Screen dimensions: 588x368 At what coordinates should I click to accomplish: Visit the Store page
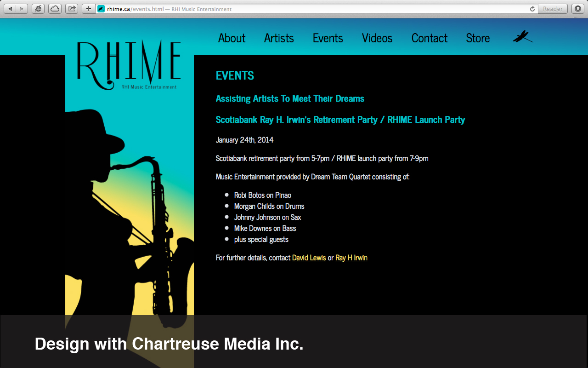point(478,38)
